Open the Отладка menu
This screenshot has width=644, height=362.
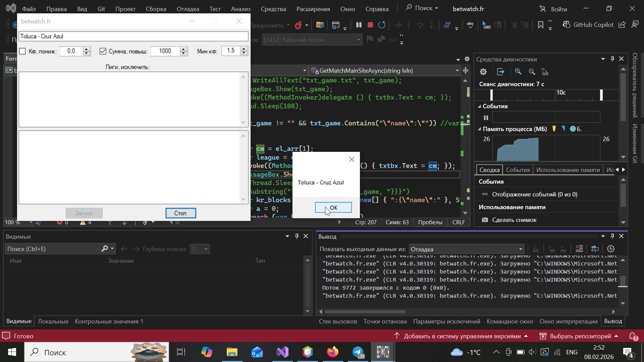187,9
